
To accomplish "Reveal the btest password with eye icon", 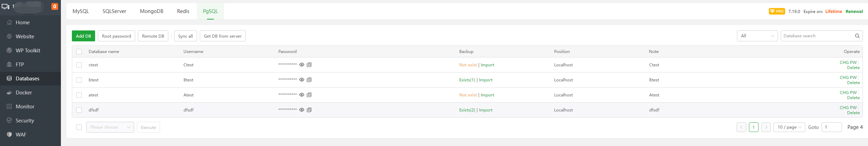I will click(302, 80).
